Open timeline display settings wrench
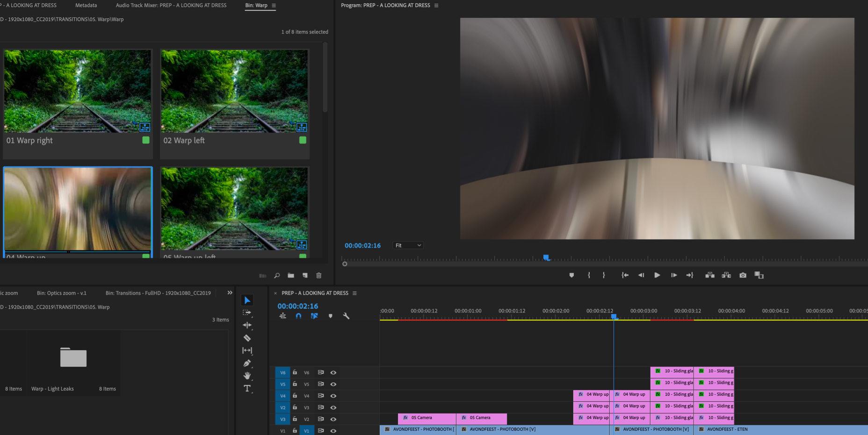The image size is (868, 435). tap(346, 316)
